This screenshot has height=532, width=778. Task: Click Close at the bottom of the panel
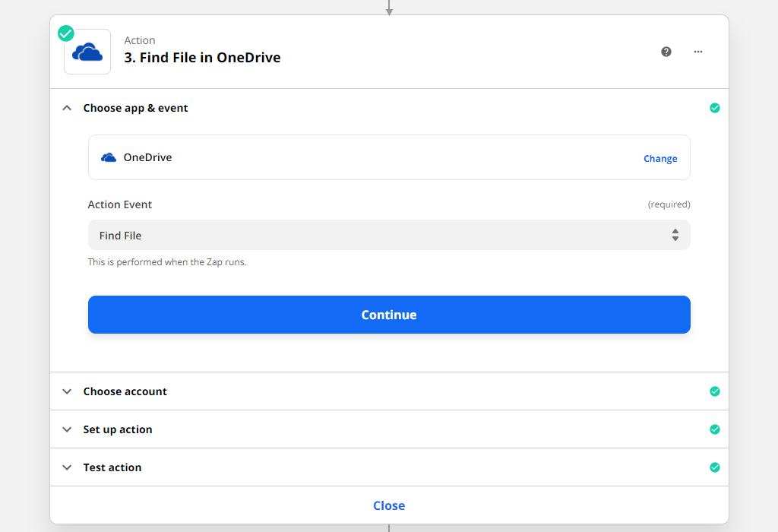click(x=389, y=505)
